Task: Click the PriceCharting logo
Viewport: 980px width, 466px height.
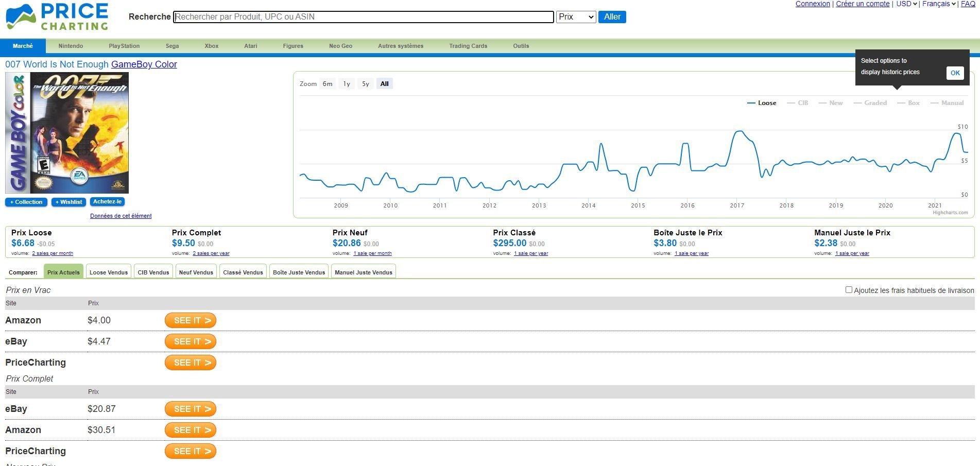Action: click(57, 17)
